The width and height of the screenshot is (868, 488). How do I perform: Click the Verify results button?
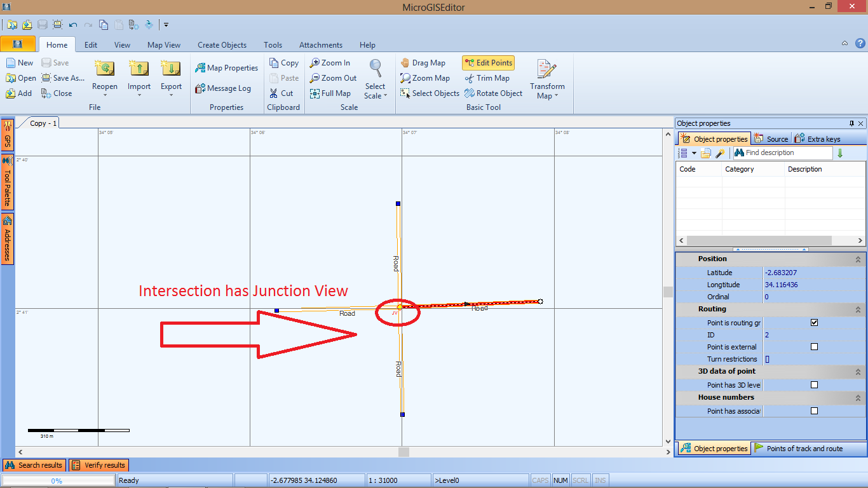(x=99, y=465)
